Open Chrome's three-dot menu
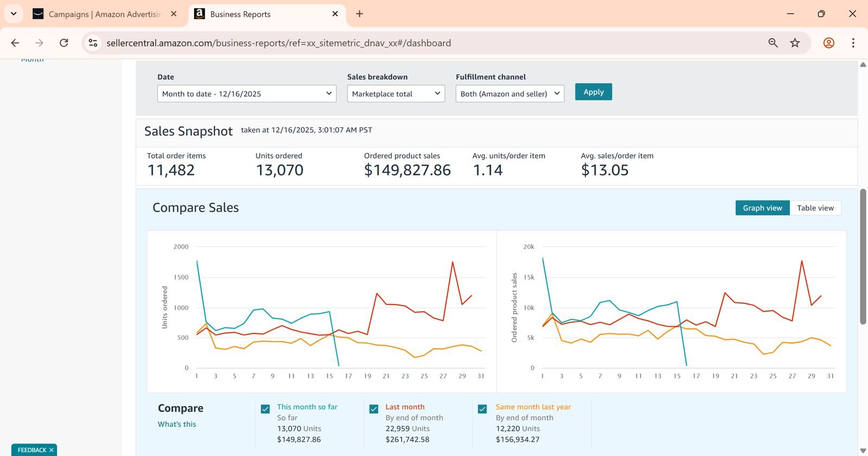 pyautogui.click(x=853, y=43)
